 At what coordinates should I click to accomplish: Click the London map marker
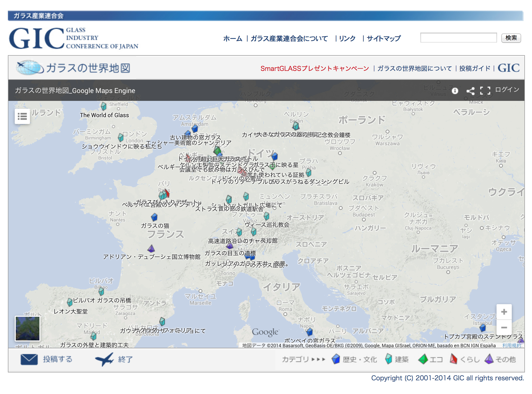tap(121, 137)
